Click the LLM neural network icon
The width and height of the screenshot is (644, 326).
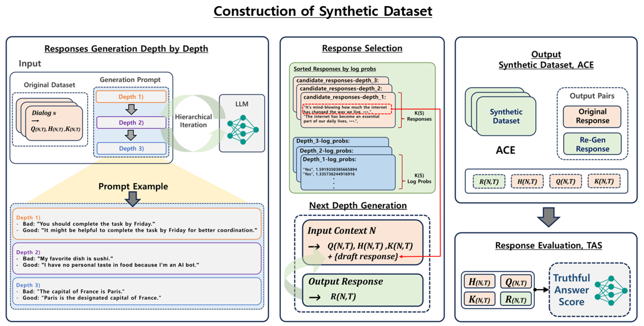point(243,130)
